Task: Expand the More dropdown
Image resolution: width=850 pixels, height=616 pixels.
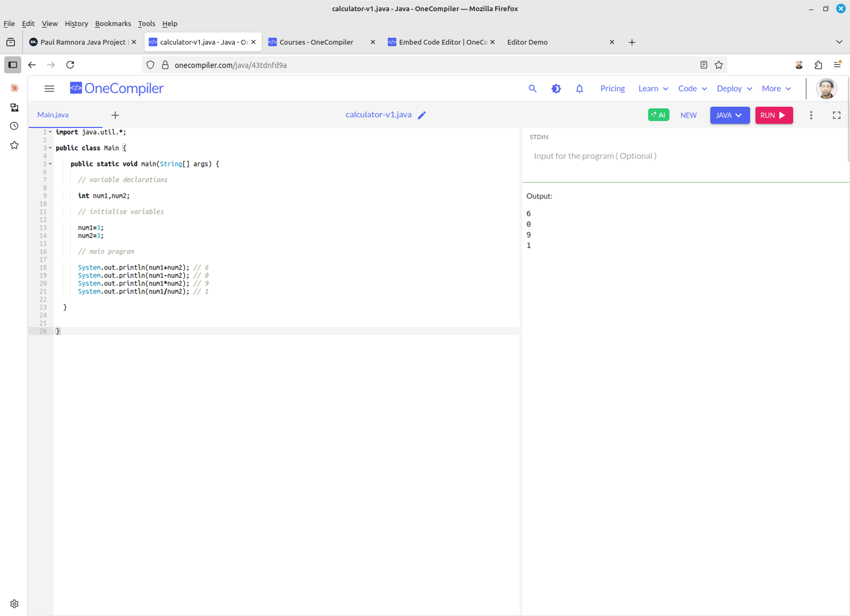Action: pos(776,89)
